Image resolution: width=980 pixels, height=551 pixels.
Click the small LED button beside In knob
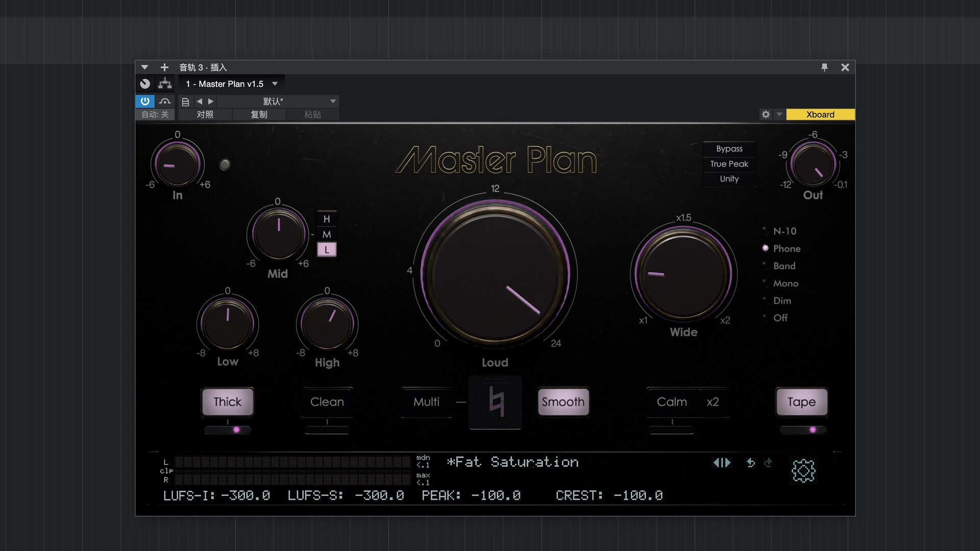pos(225,165)
